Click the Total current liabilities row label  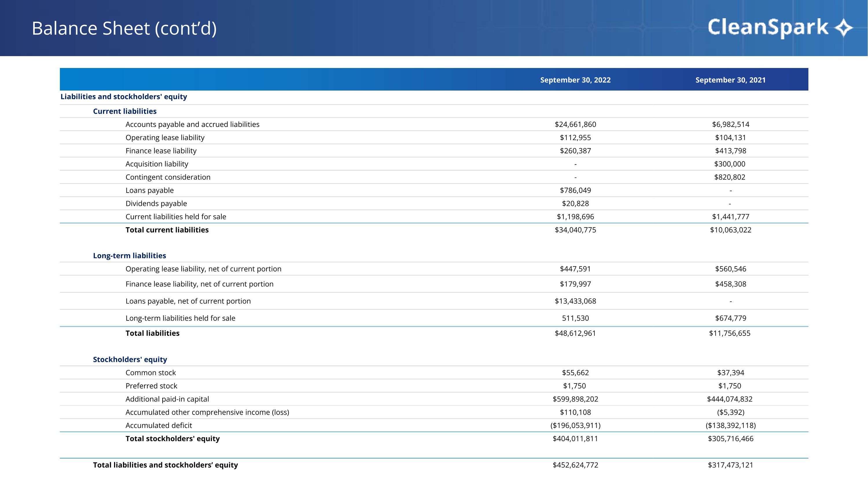coord(167,230)
